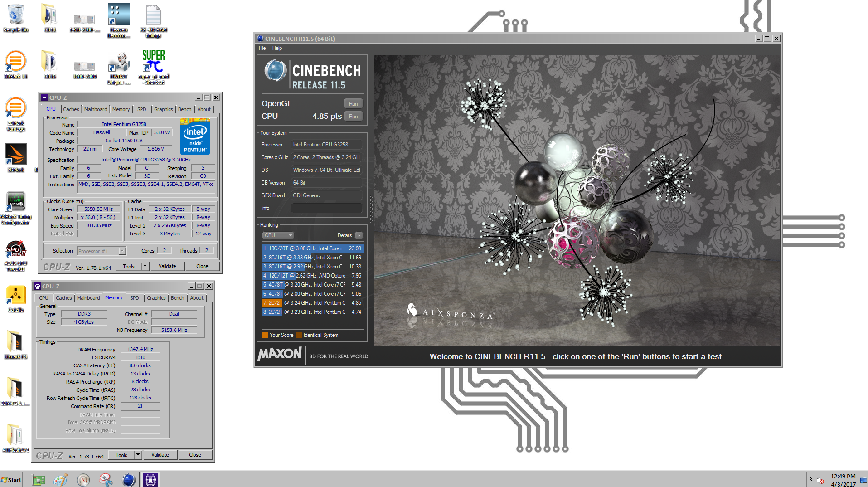Select ranking row 8 scoring 4.74
868x487 pixels.
click(312, 312)
